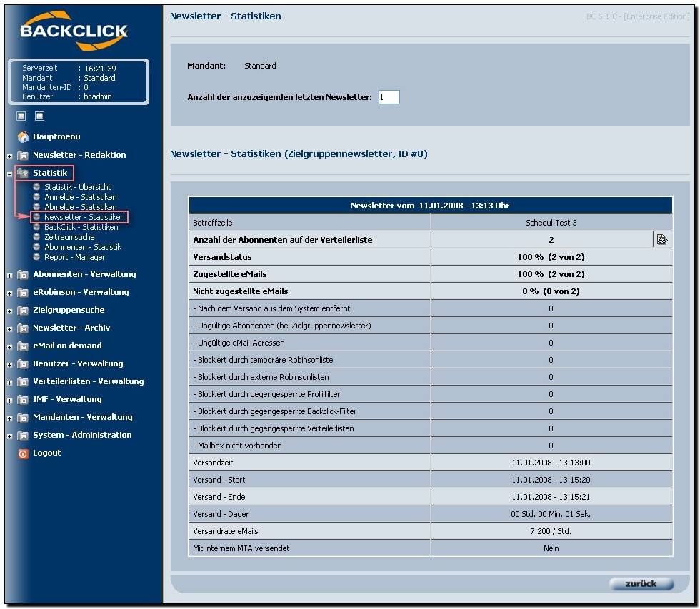
Task: Click the Verteilerlisten - Verwaltung folder icon
Action: point(23,381)
